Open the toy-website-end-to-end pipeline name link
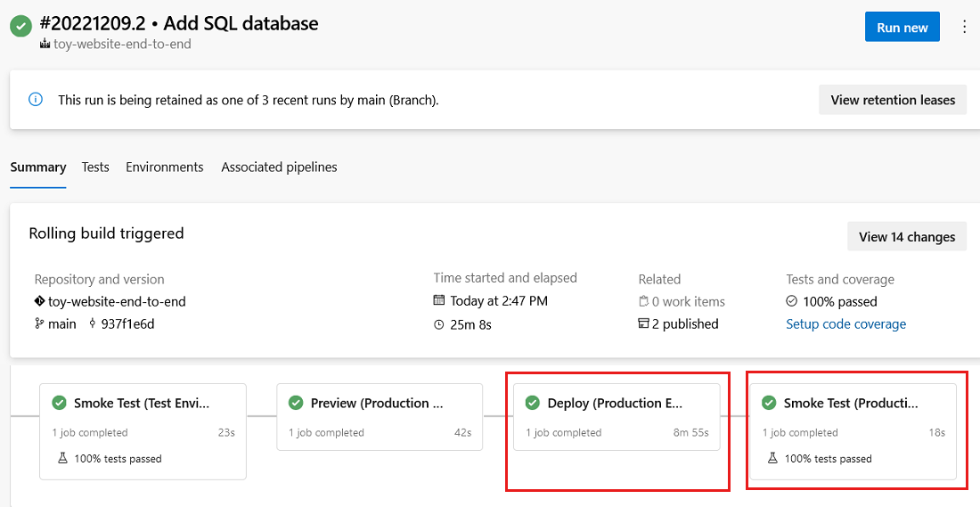The width and height of the screenshot is (980, 507). [123, 44]
